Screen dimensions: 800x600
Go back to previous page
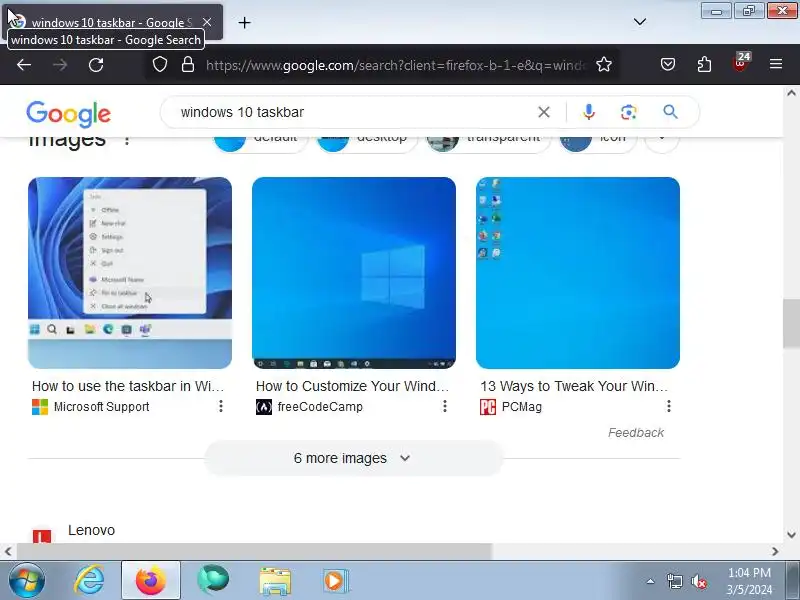coord(24,65)
